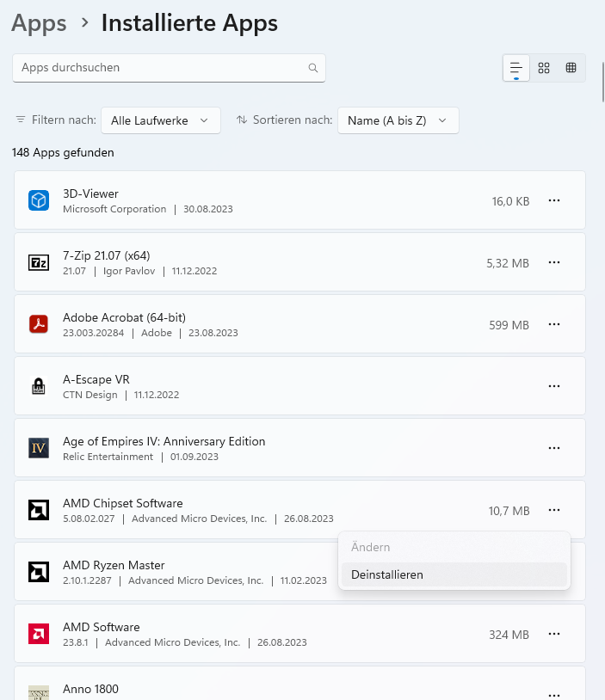605x700 pixels.
Task: Click the AMD Ryzen Master name
Action: [x=114, y=565]
